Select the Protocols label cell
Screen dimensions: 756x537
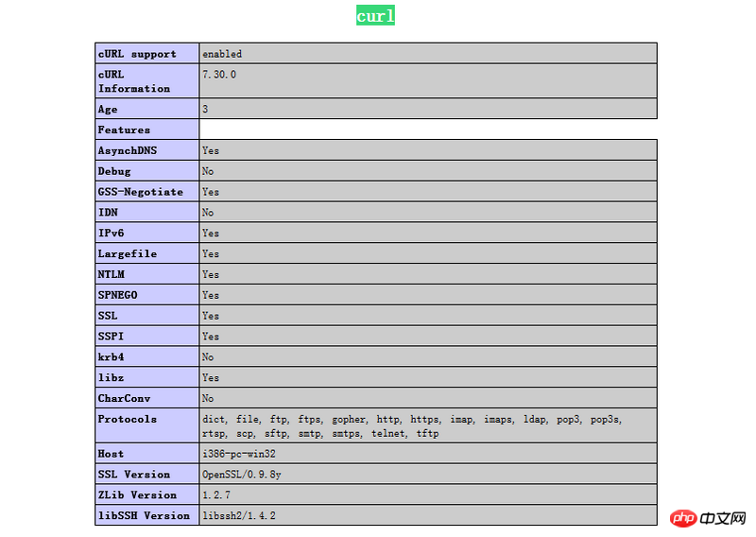click(x=147, y=425)
